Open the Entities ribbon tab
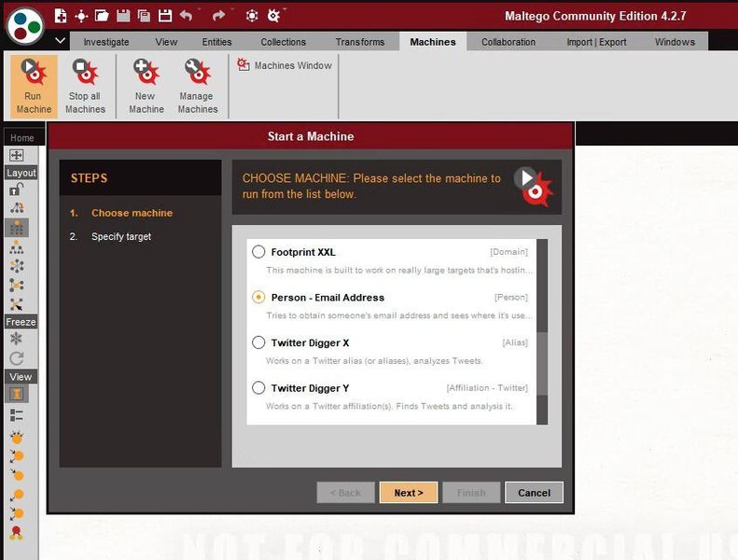738x560 pixels. tap(217, 42)
